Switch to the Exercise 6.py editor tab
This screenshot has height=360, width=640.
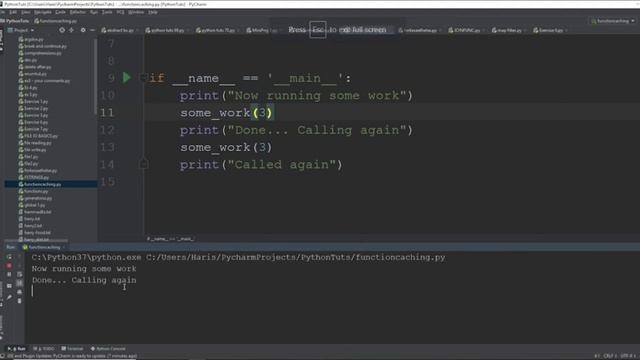click(x=550, y=30)
